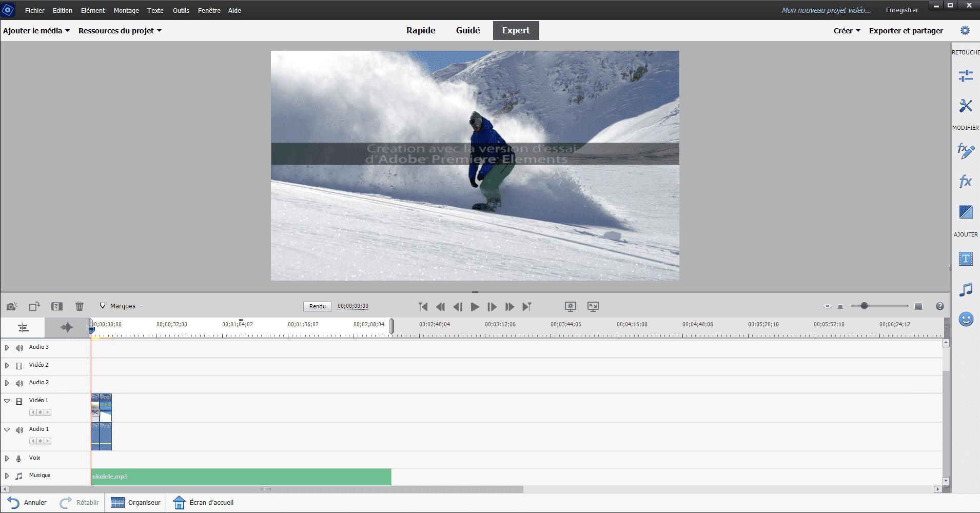Open the Ajouter le média dropdown
Image resolution: width=980 pixels, height=513 pixels.
[x=36, y=31]
